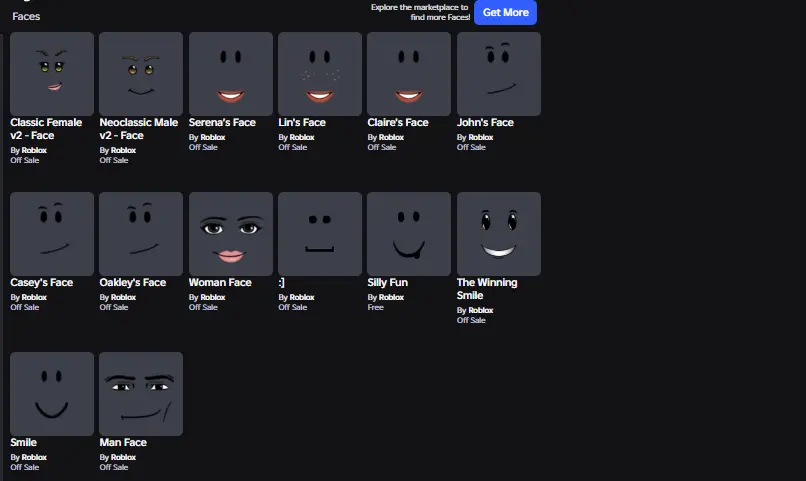
Task: Click the Get More button
Action: (505, 12)
